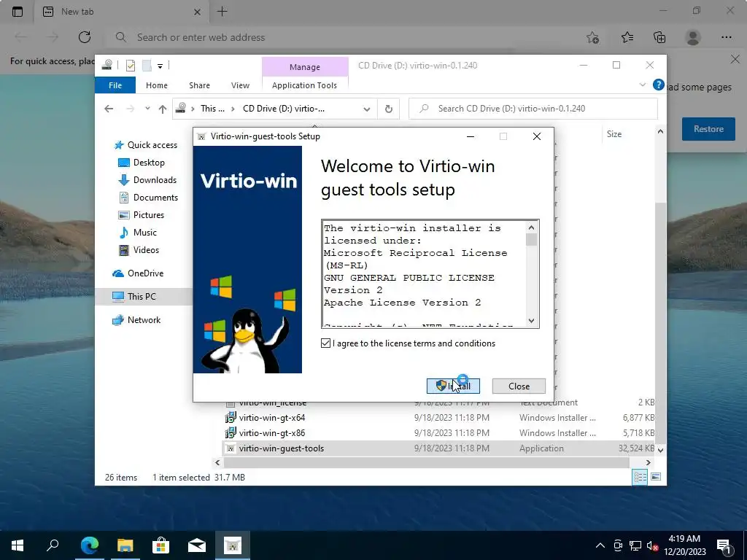The image size is (747, 560).
Task: Open the Windows Start menu
Action: [x=18, y=545]
